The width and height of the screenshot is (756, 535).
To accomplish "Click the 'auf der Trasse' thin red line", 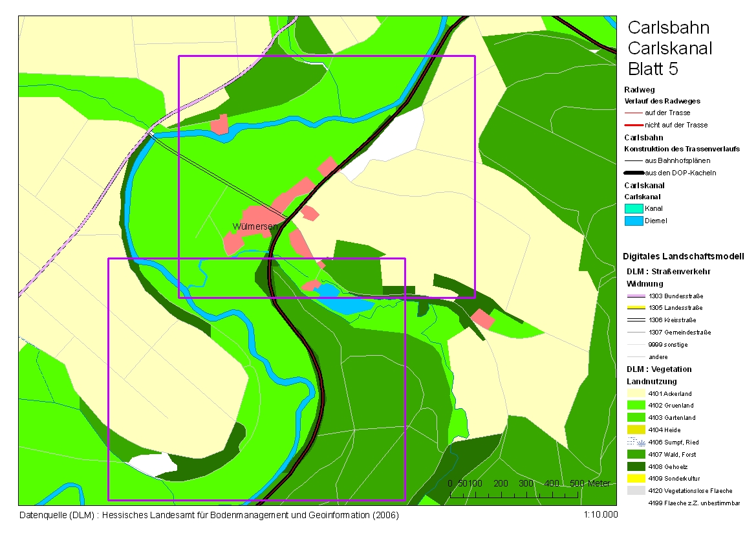I will pos(634,113).
